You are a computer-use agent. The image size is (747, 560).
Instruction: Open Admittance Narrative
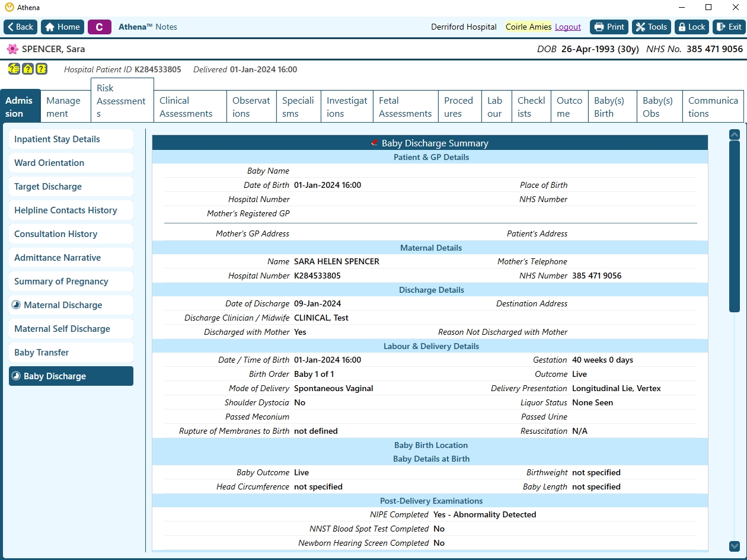(71, 258)
